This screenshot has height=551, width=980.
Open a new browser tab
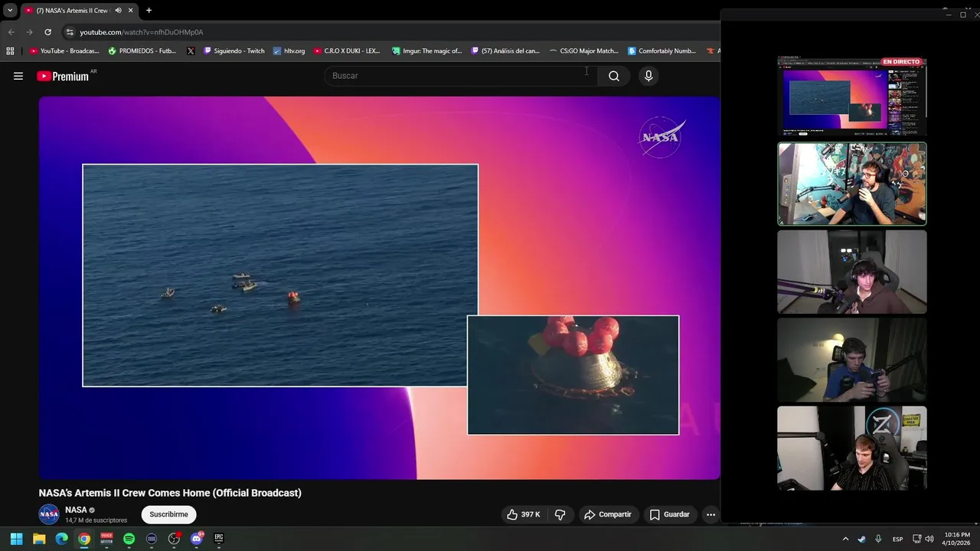(x=149, y=11)
